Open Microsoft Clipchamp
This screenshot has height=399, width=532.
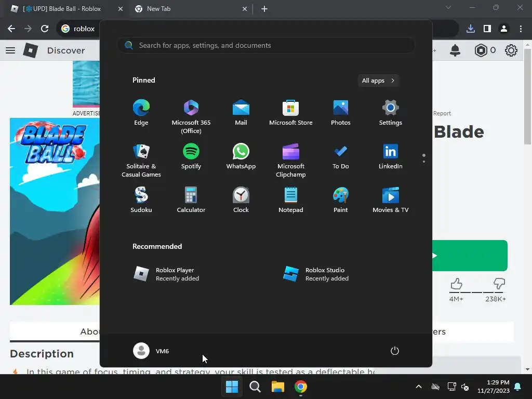click(x=291, y=161)
